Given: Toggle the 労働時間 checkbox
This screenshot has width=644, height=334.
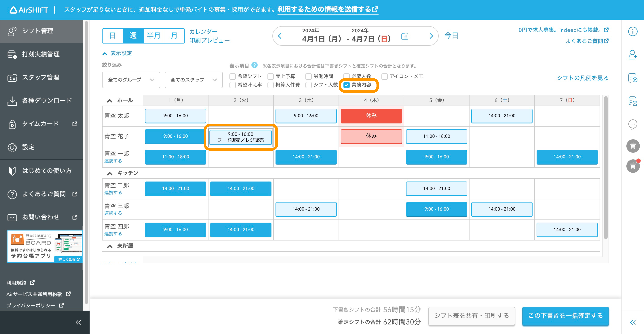Looking at the screenshot, I should click(308, 76).
